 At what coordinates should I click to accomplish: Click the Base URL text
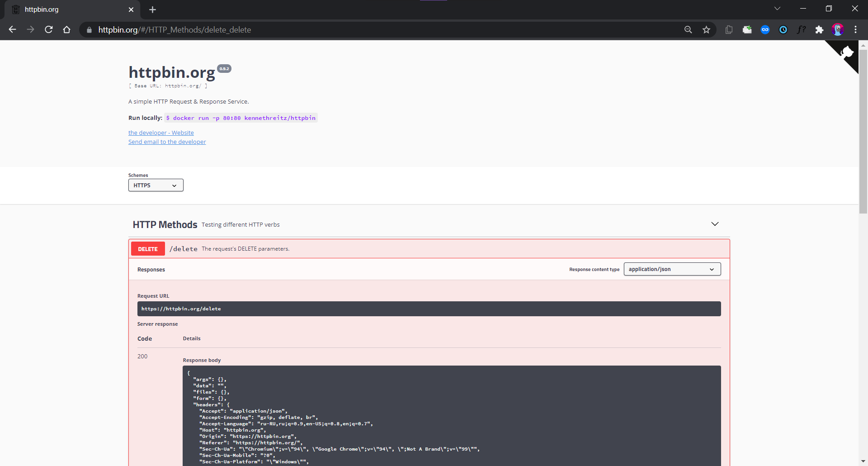[x=168, y=86]
